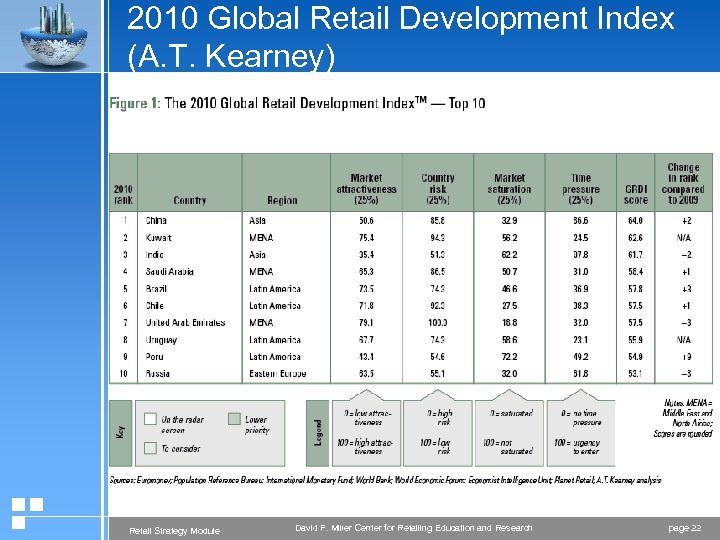The height and width of the screenshot is (540, 720).
Task: Click the 'Figure 1' caption label
Action: (133, 103)
